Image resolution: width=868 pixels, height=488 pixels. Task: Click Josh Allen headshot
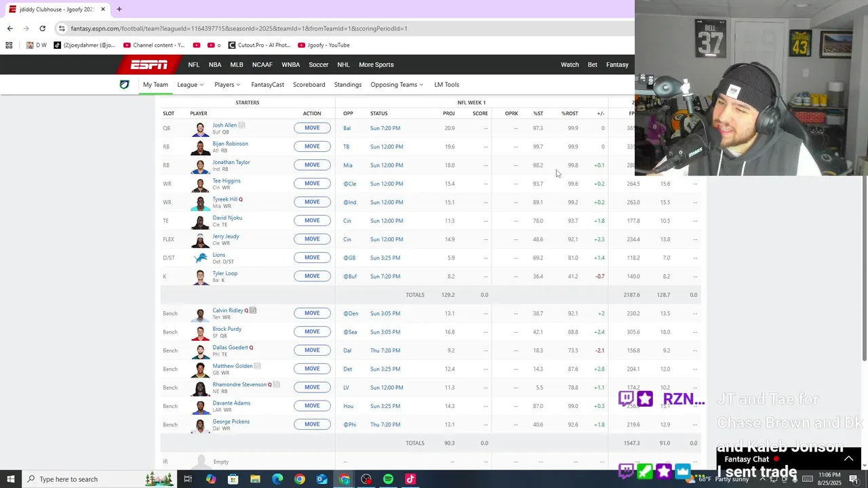(x=201, y=128)
